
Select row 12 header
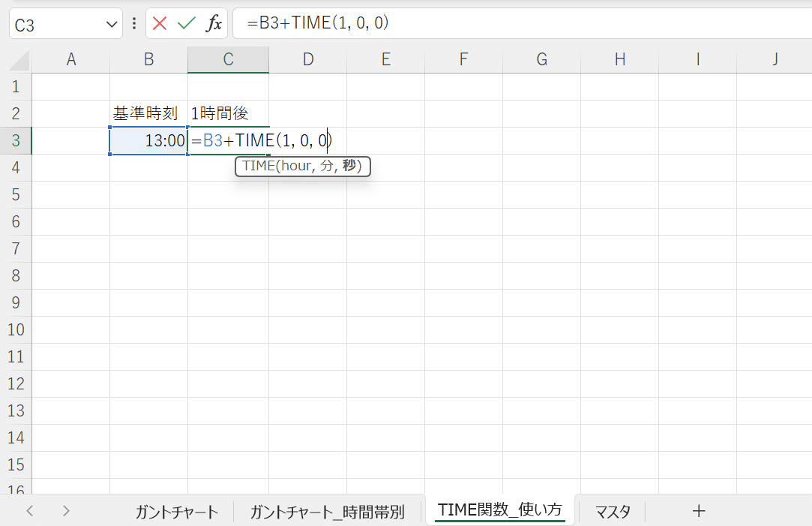point(16,383)
